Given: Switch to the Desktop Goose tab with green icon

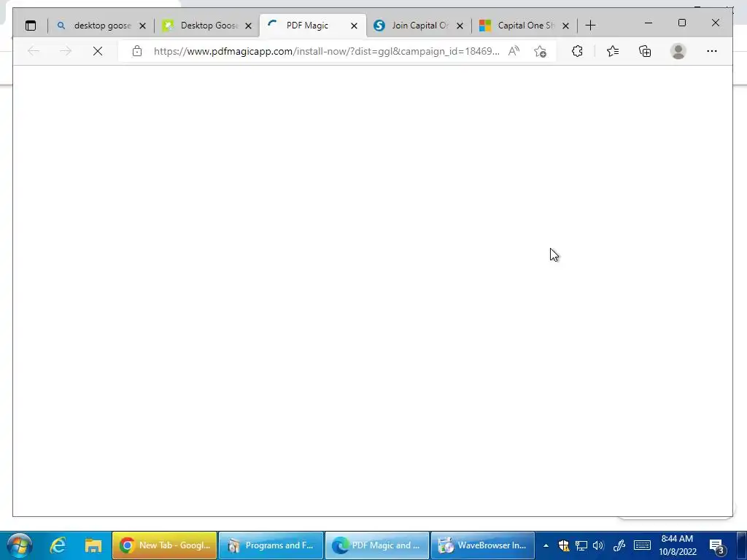Looking at the screenshot, I should [207, 26].
